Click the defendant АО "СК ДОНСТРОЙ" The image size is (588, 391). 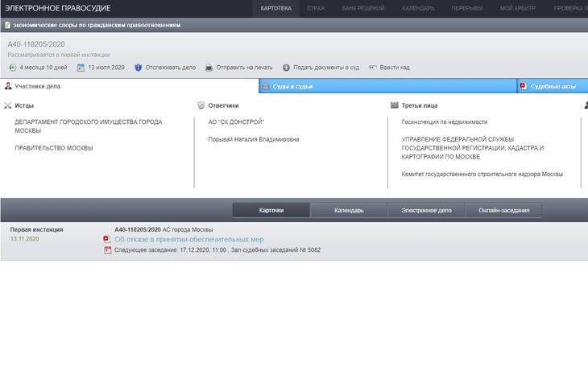point(236,122)
